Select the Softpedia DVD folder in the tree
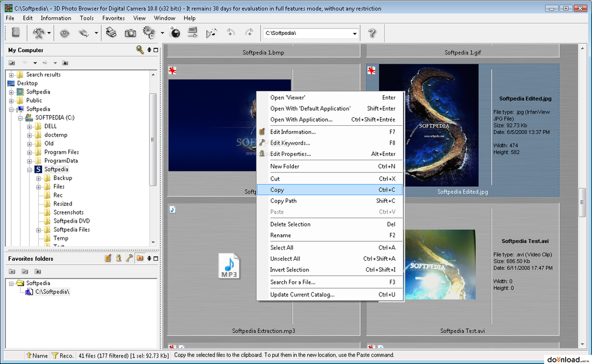The width and height of the screenshot is (592, 364). coord(72,221)
